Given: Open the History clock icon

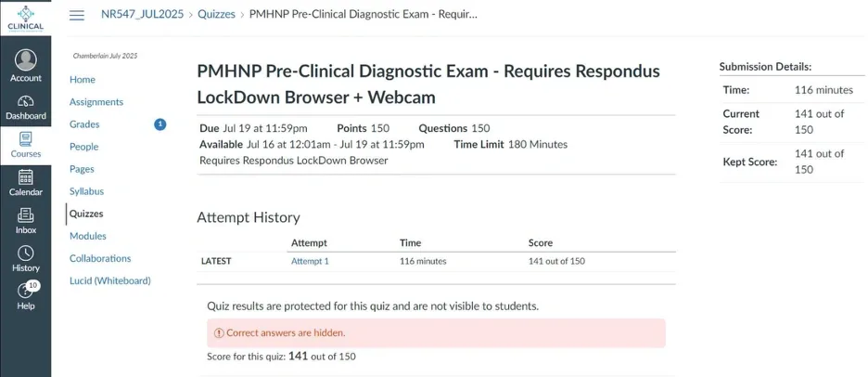Looking at the screenshot, I should pyautogui.click(x=25, y=253).
